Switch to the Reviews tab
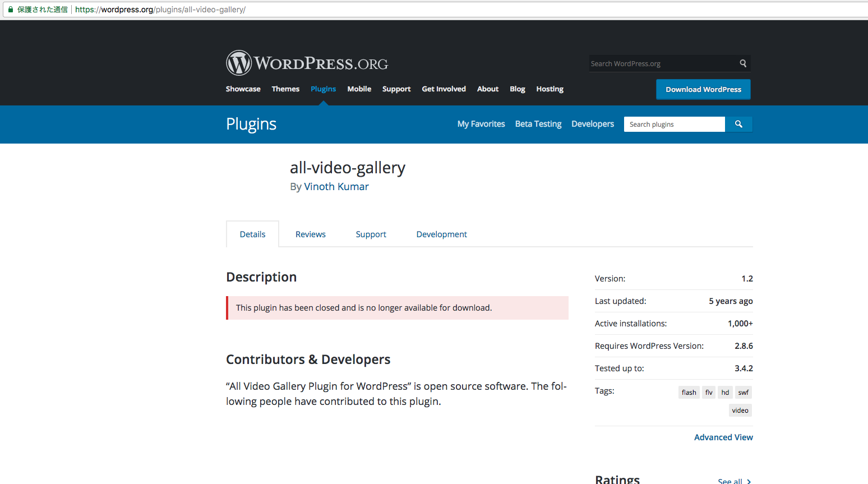Viewport: 868px width, 484px height. [311, 234]
